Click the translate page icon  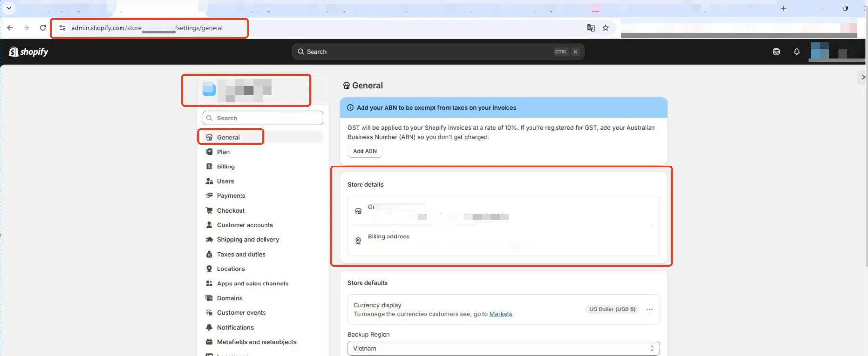591,28
